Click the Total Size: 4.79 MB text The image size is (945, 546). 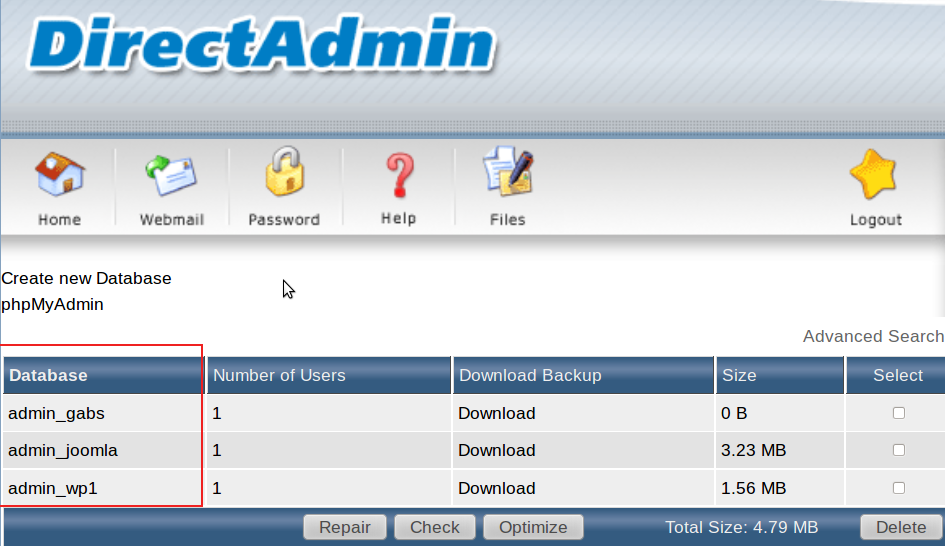tap(741, 527)
